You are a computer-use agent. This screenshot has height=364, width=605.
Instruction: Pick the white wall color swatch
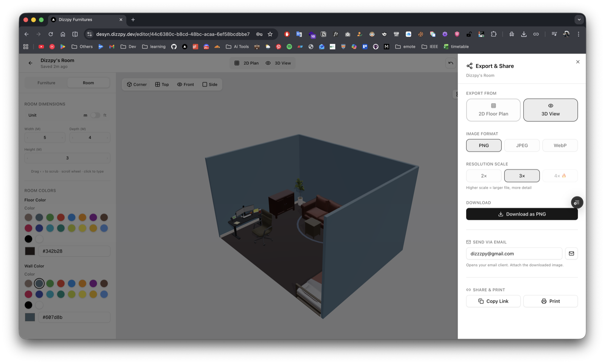tap(39, 305)
